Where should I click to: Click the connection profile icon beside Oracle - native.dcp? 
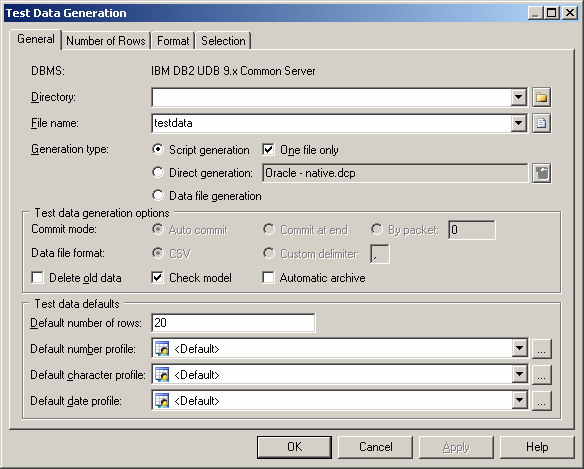[542, 173]
